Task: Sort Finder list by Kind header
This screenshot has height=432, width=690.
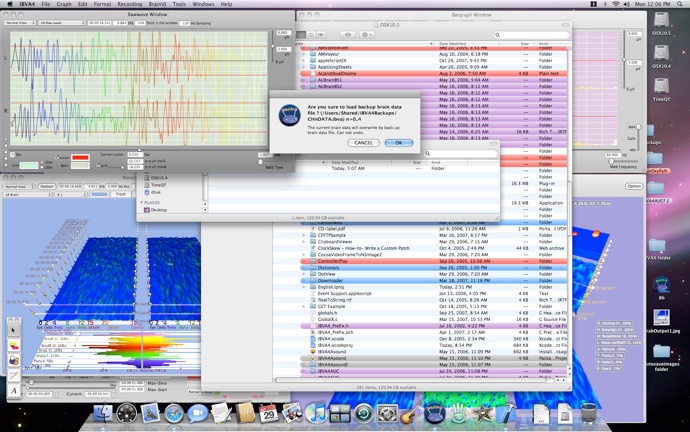Action: pos(551,44)
